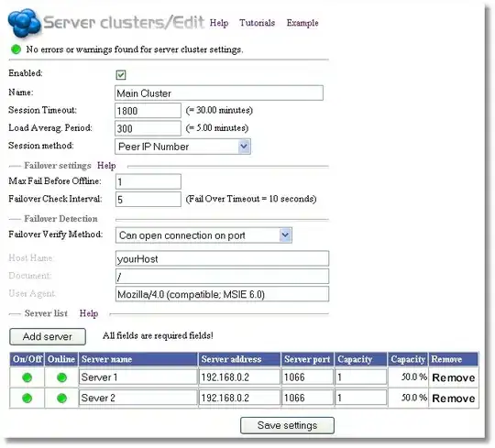Click the Save settings button

287,425
